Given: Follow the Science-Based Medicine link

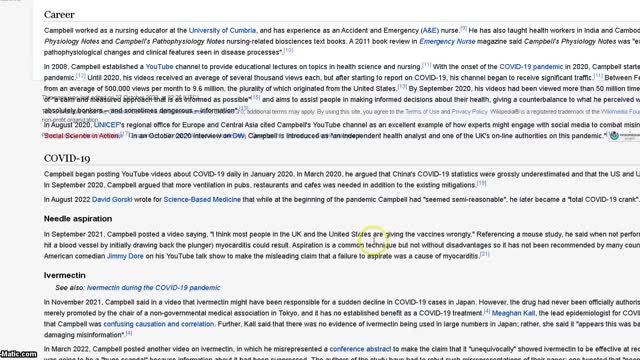Looking at the screenshot, I should click(x=202, y=200).
